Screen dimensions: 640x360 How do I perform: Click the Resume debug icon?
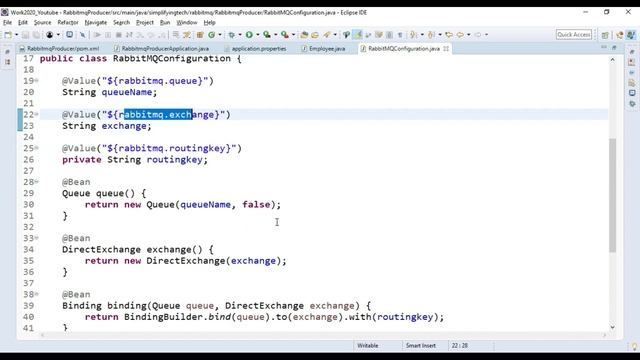coord(97,35)
